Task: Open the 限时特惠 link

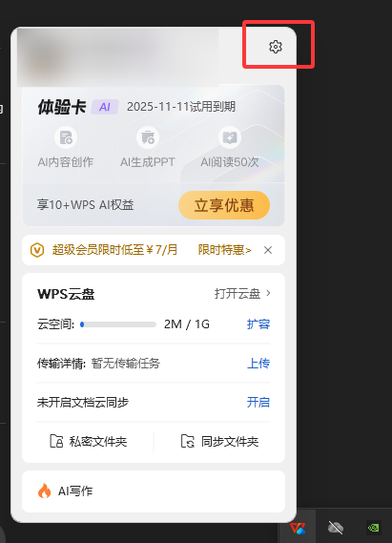Action: point(224,250)
